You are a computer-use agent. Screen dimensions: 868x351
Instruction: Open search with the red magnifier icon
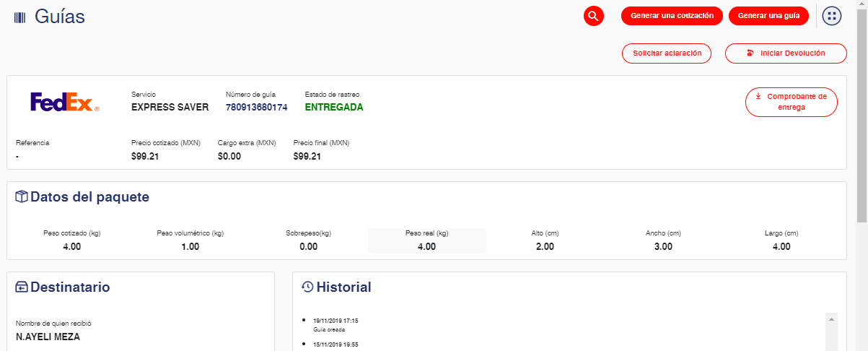point(593,16)
